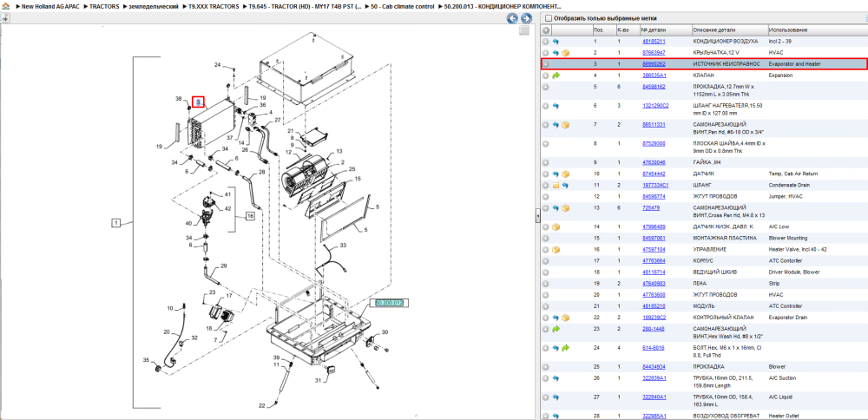
Task: Open T9.645 - TRACTOR (HD) breadcrumb
Action: coord(306,7)
